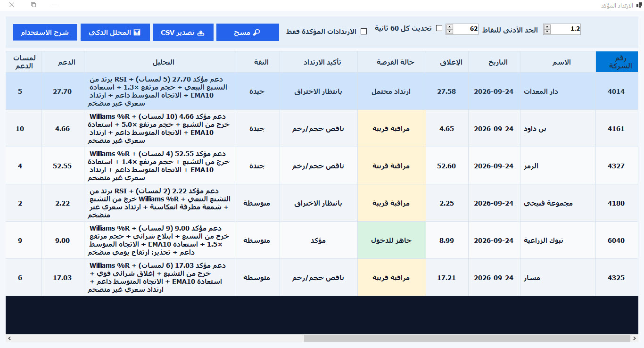Image resolution: width=644 pixels, height=348 pixels.
Task: Decrease the 1.2 spinner value
Action: pyautogui.click(x=547, y=32)
